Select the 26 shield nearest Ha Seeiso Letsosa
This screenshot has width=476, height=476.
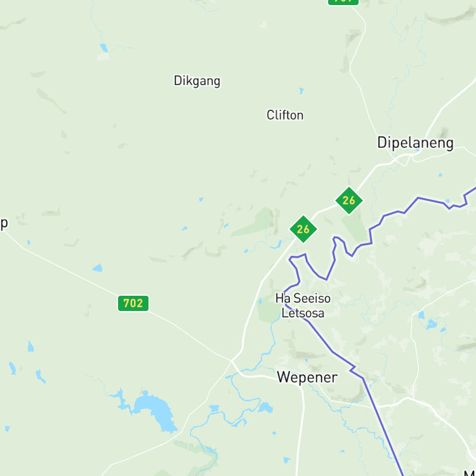click(x=303, y=229)
